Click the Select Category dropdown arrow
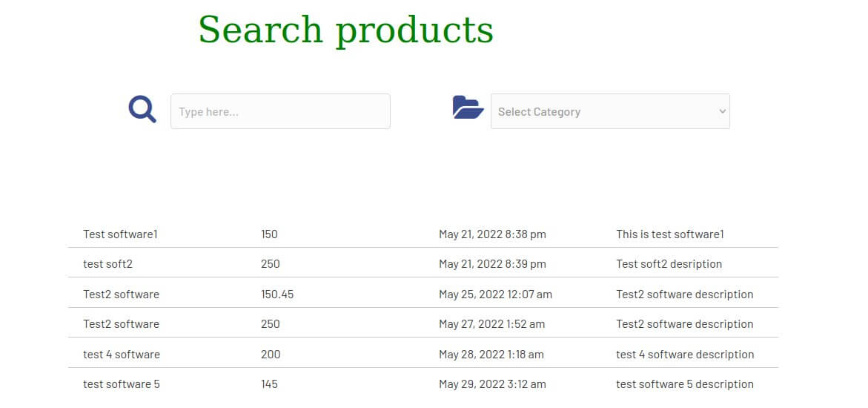Screen dimensions: 868x408 722,111
